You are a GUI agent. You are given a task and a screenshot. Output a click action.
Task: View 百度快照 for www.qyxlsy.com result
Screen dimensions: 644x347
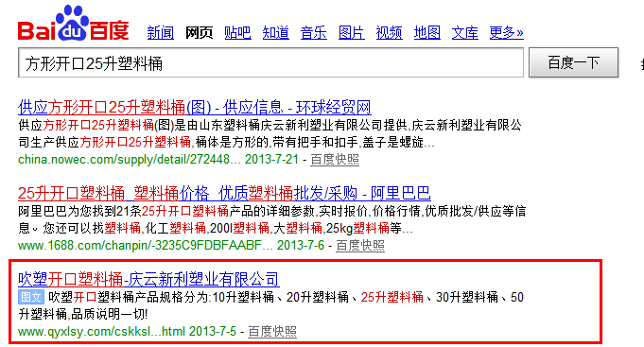coord(272,332)
